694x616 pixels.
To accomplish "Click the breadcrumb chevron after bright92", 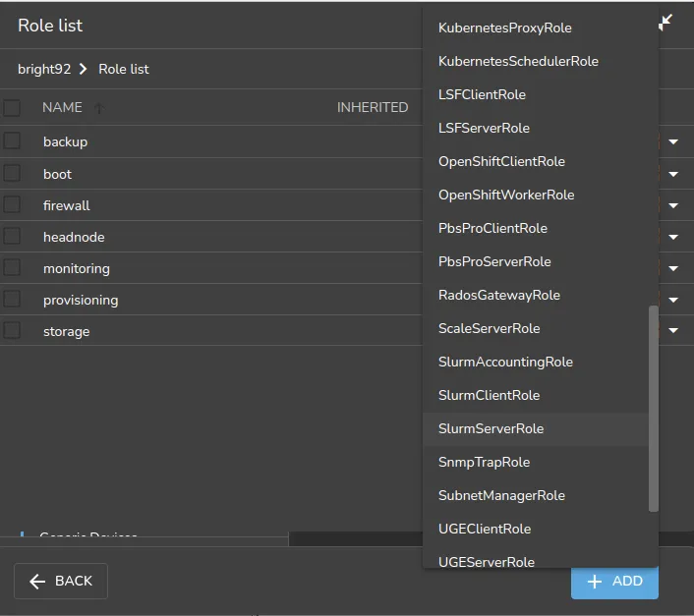I will pyautogui.click(x=83, y=69).
